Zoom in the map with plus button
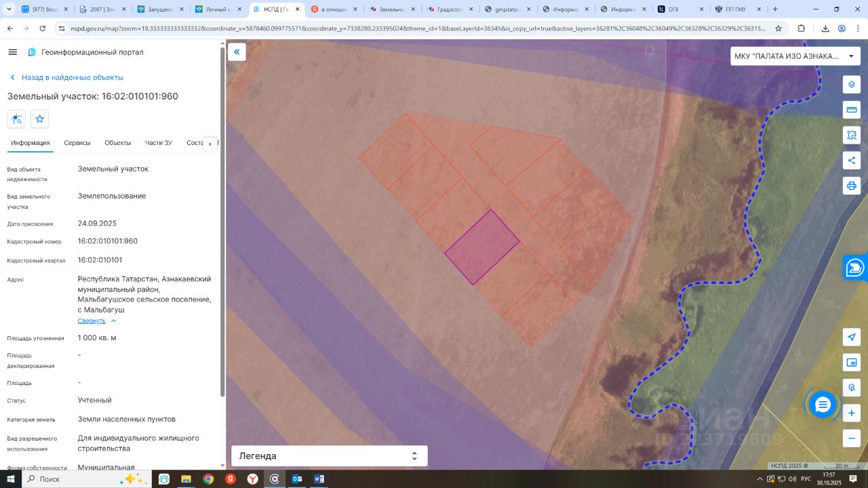The width and height of the screenshot is (868, 488). (x=852, y=413)
